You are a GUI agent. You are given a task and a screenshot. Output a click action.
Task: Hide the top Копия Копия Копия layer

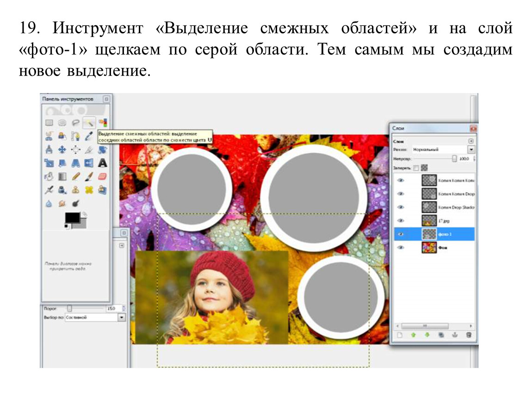401,180
